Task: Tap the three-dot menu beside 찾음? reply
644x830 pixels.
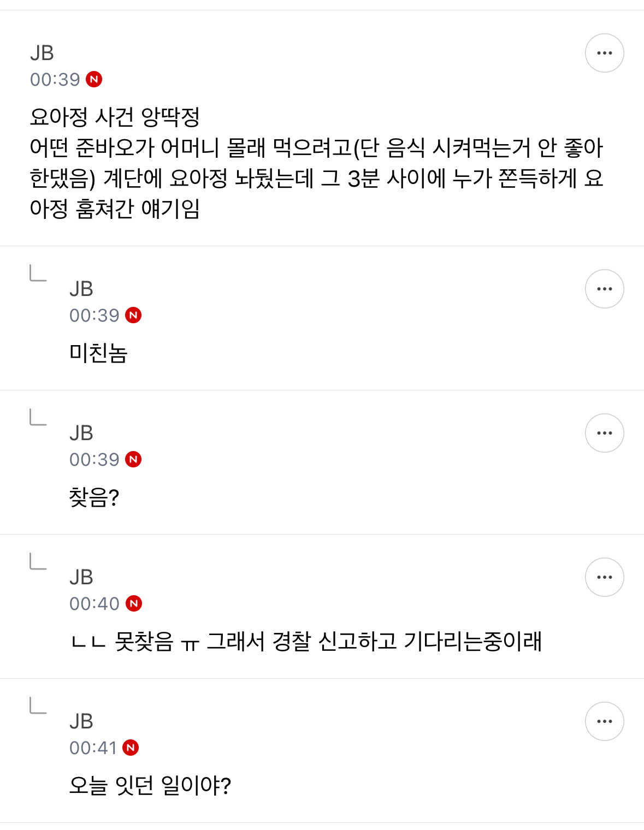Action: pyautogui.click(x=604, y=433)
